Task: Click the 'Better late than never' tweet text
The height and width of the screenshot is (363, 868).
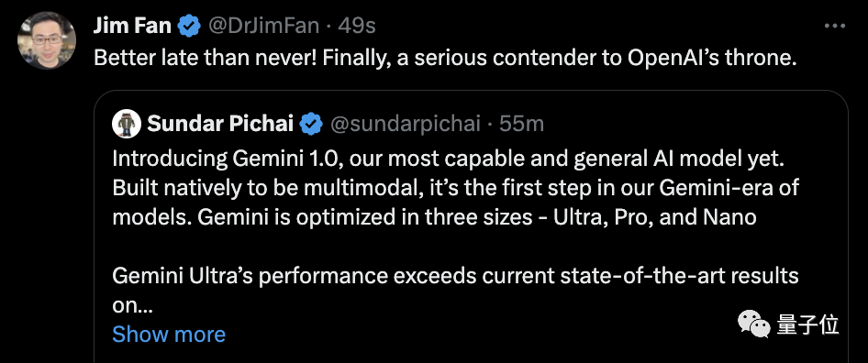Action: tap(445, 58)
